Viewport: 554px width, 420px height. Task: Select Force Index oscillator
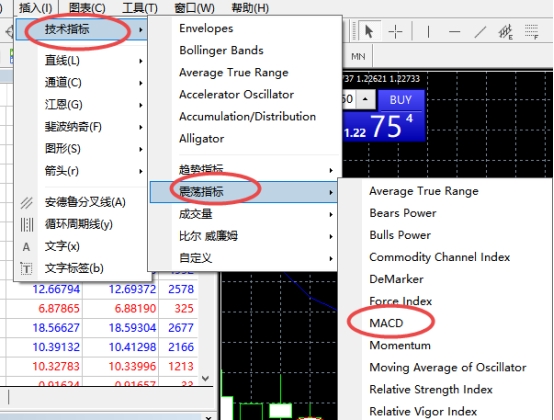tap(400, 301)
